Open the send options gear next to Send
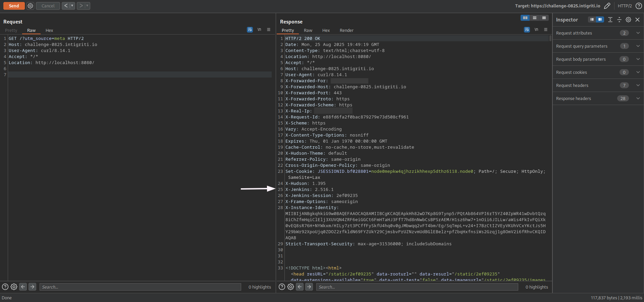This screenshot has height=302, width=644. [30, 6]
